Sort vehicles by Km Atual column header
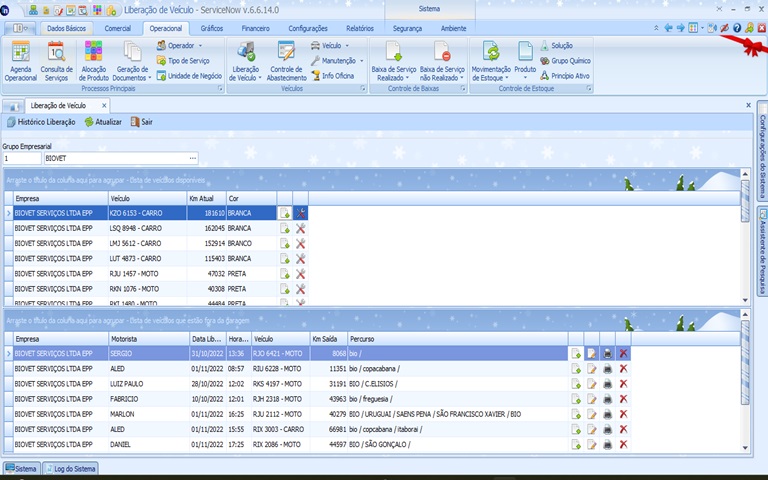 pyautogui.click(x=203, y=199)
